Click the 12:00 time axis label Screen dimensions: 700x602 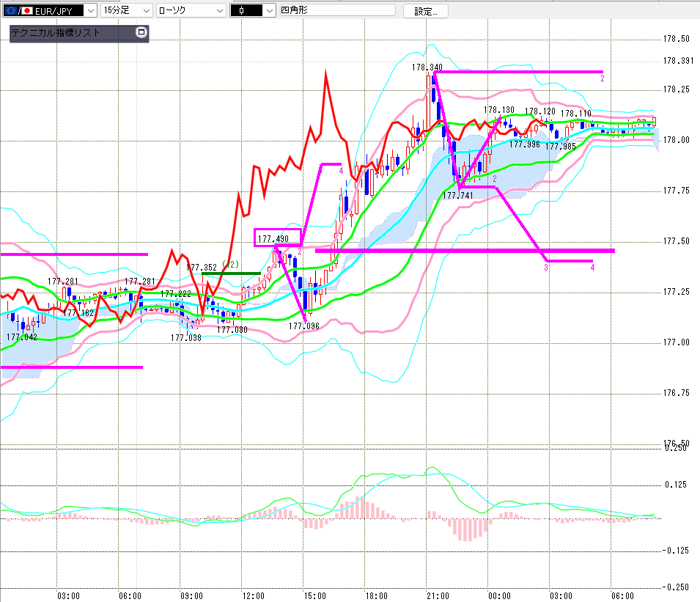tap(253, 596)
